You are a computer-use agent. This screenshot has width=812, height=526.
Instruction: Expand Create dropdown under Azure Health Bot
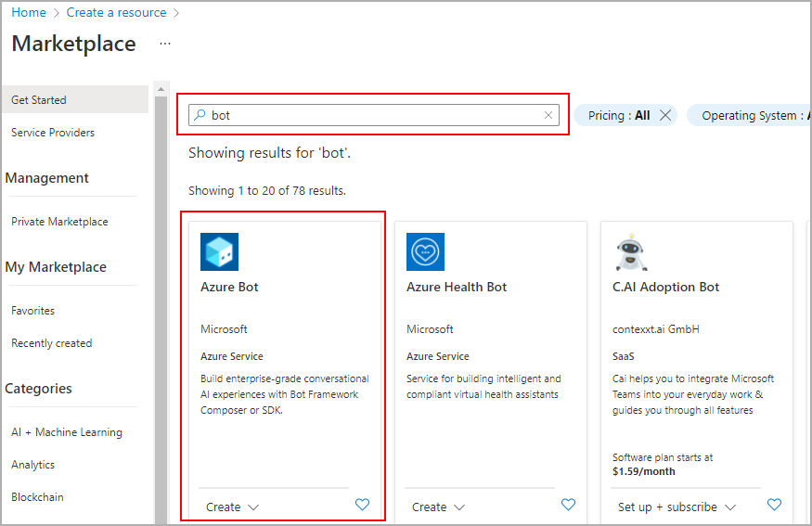click(x=438, y=507)
